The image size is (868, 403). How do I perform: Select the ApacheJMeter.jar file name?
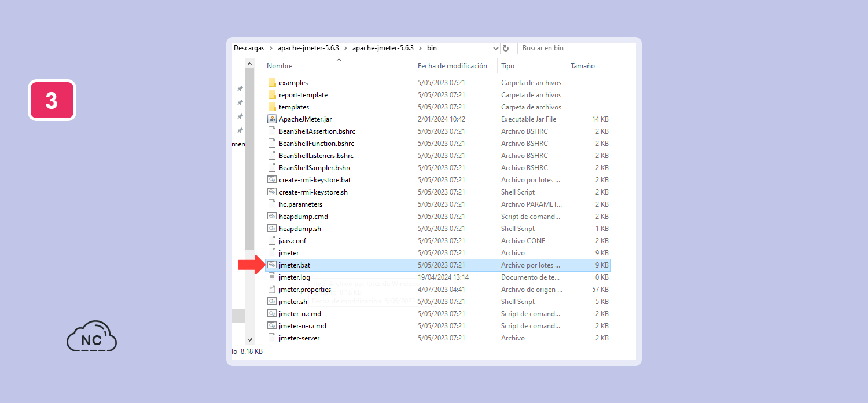coord(305,119)
